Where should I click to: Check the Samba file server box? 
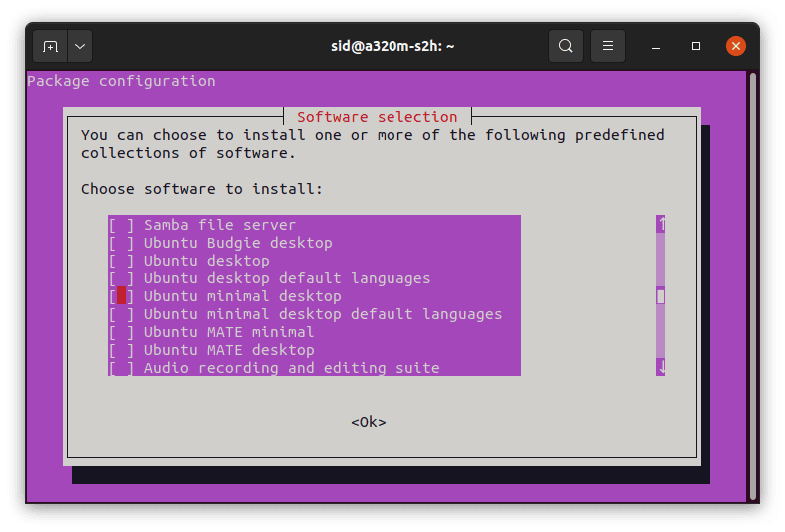[121, 225]
